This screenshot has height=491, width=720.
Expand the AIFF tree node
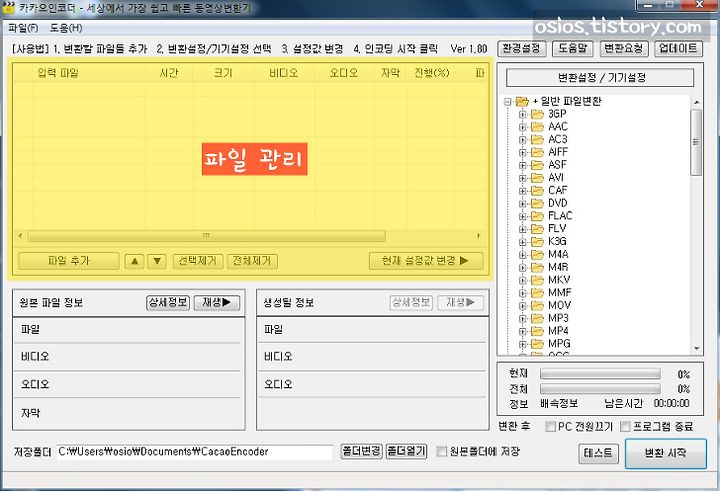523,152
